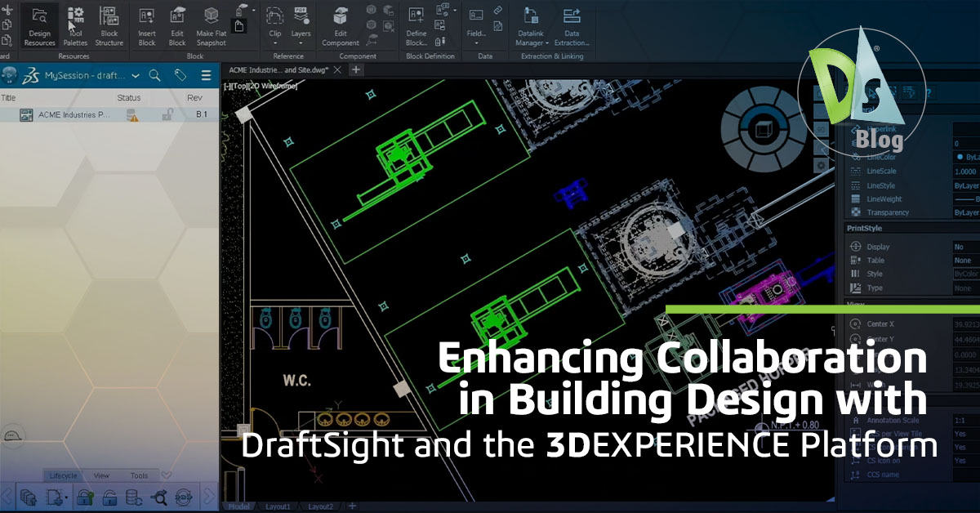Click the search icon in session panel
The image size is (980, 513).
coord(154,75)
